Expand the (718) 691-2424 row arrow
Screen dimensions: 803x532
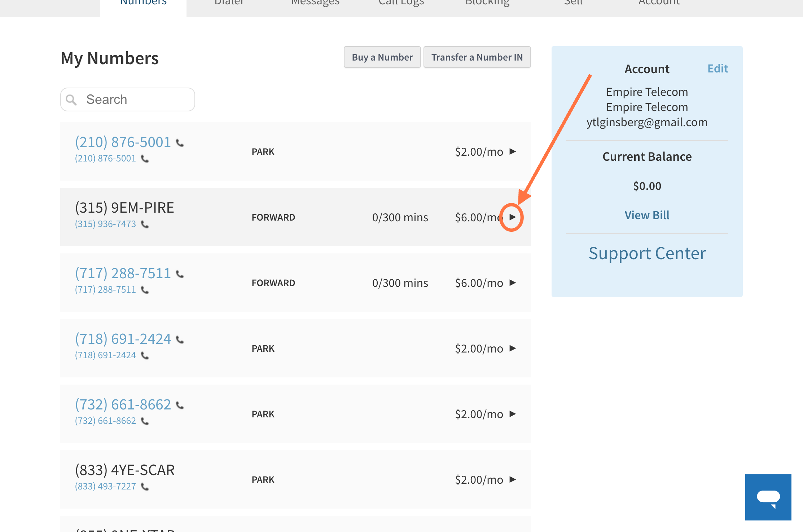pyautogui.click(x=512, y=348)
